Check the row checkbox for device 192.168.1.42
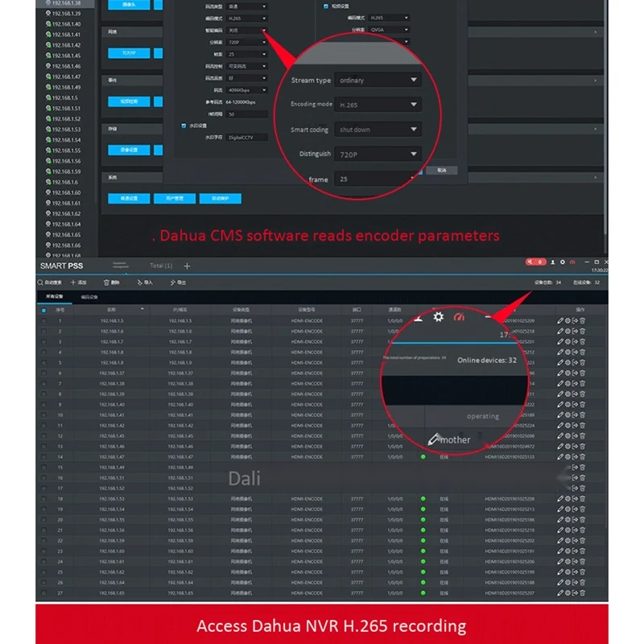 43,426
